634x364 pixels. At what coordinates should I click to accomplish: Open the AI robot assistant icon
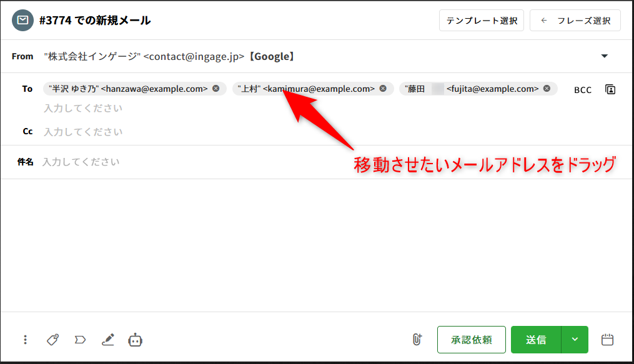pyautogui.click(x=136, y=340)
